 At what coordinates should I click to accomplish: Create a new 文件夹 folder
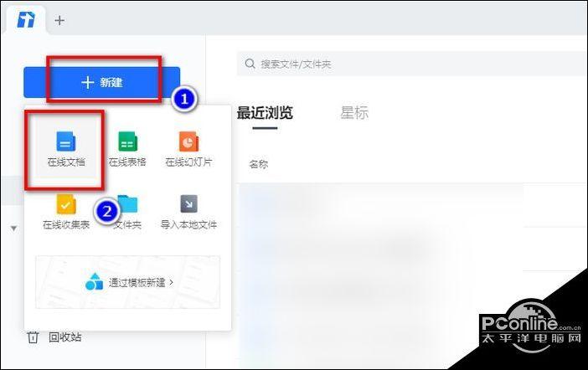click(x=127, y=212)
